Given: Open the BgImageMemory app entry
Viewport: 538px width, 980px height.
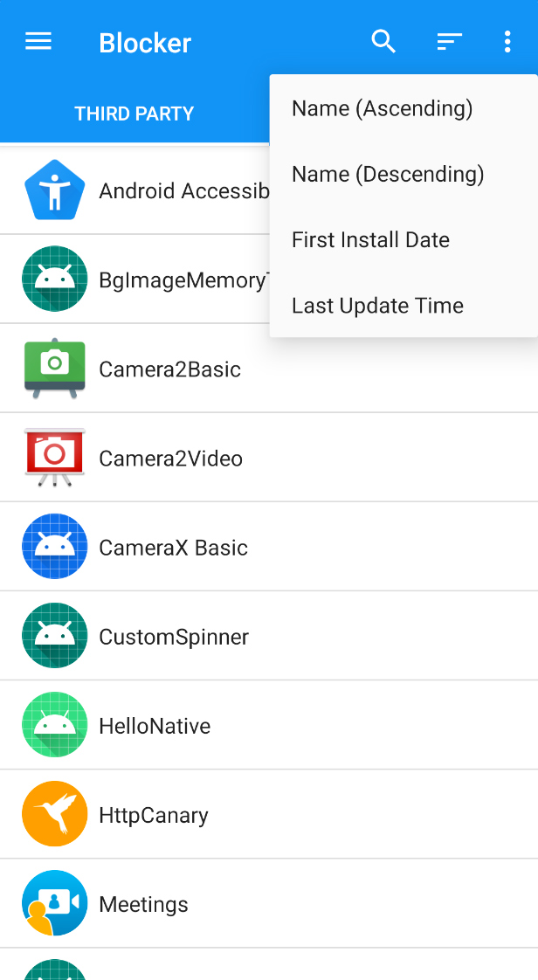Looking at the screenshot, I should pyautogui.click(x=175, y=279).
